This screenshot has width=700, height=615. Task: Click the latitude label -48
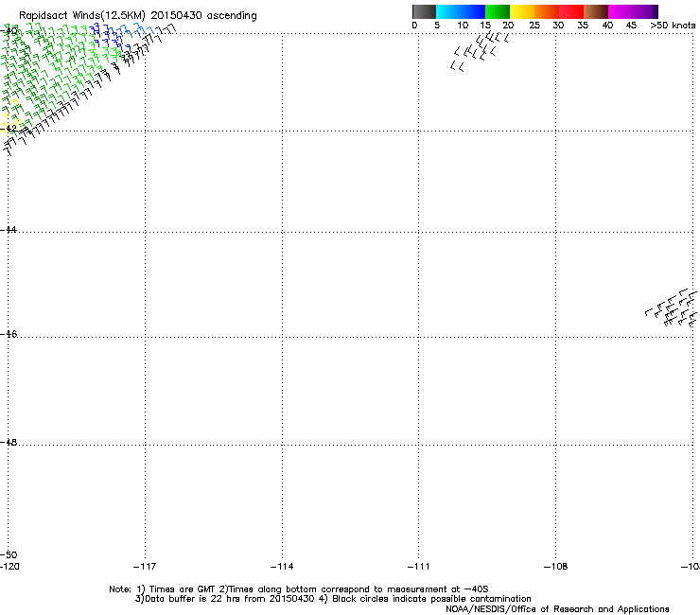9,442
